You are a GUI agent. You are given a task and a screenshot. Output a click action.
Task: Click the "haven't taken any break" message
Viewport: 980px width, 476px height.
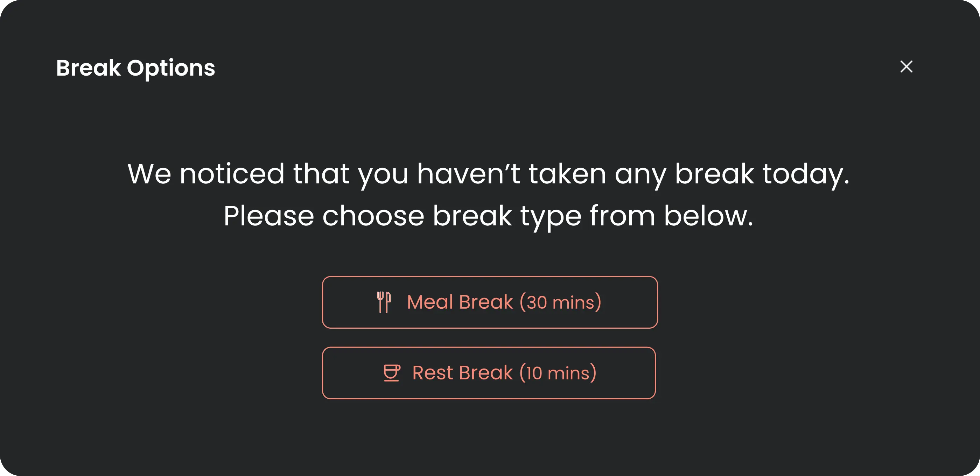pyautogui.click(x=488, y=174)
